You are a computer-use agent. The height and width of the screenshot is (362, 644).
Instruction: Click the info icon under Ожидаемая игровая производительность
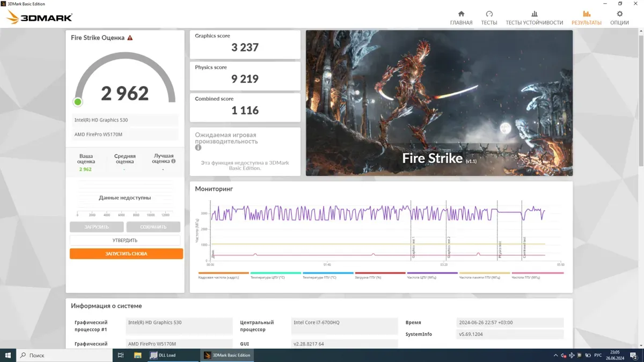coord(198,148)
